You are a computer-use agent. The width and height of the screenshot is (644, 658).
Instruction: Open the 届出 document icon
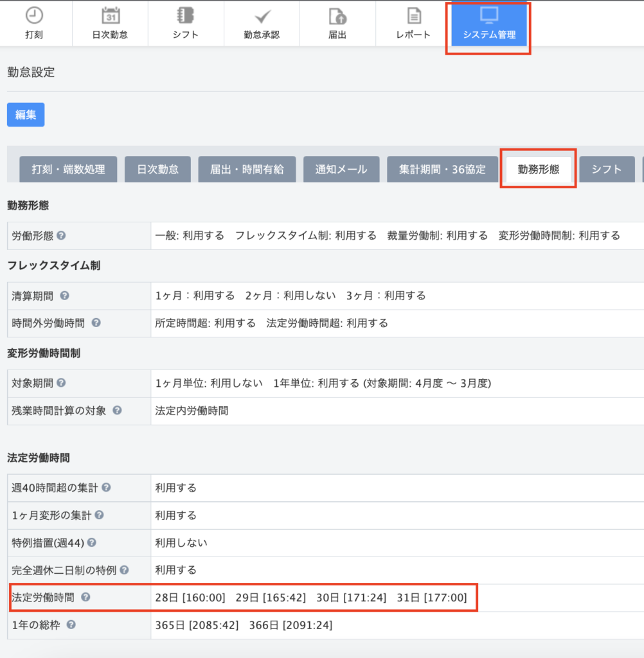click(x=337, y=23)
